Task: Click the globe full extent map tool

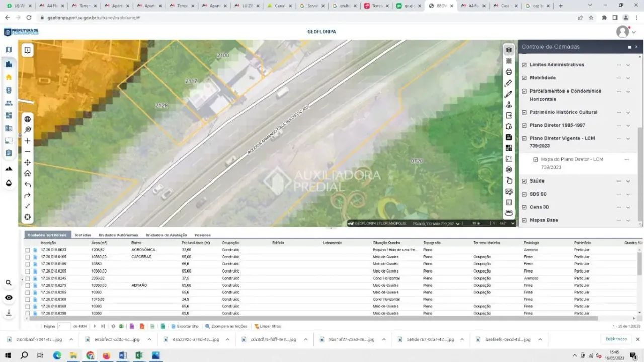Action: click(x=28, y=119)
